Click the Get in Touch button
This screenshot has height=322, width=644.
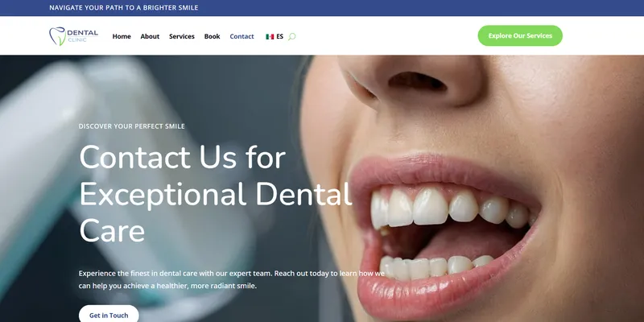tap(109, 315)
